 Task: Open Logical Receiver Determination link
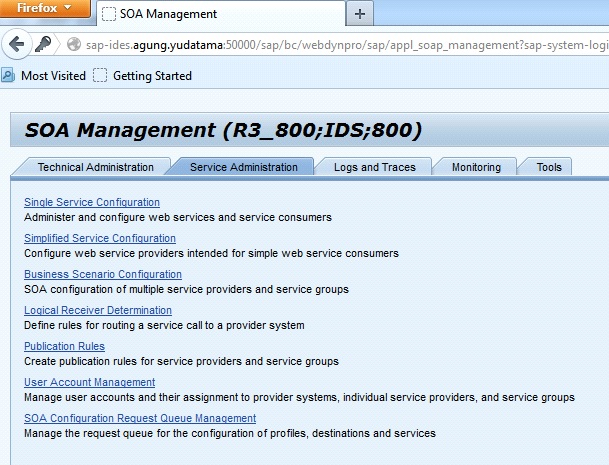[97, 311]
